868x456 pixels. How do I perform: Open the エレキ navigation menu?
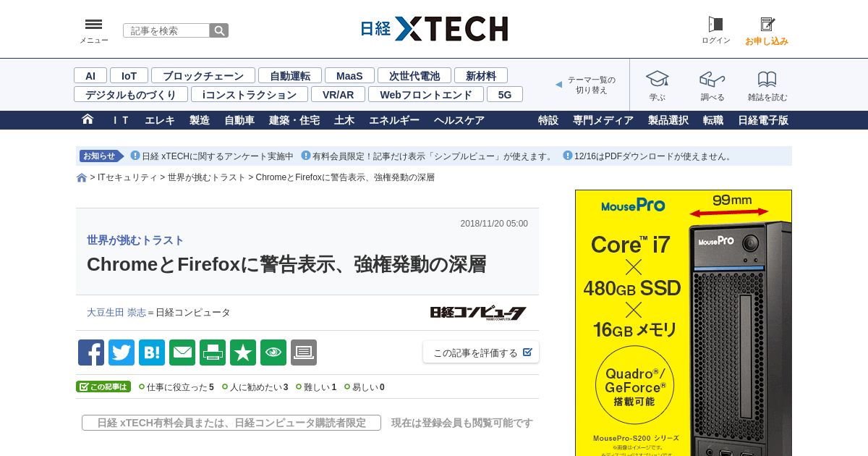point(160,120)
